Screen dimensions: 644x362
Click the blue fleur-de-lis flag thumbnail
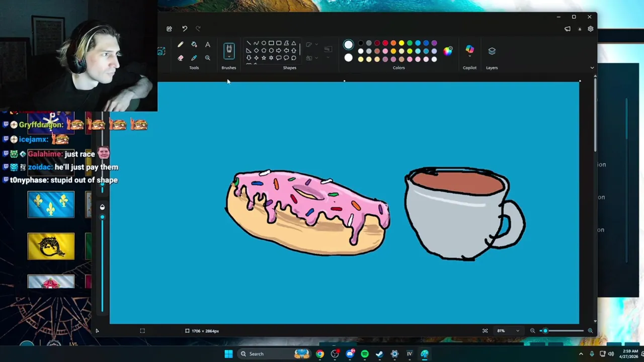click(x=51, y=205)
